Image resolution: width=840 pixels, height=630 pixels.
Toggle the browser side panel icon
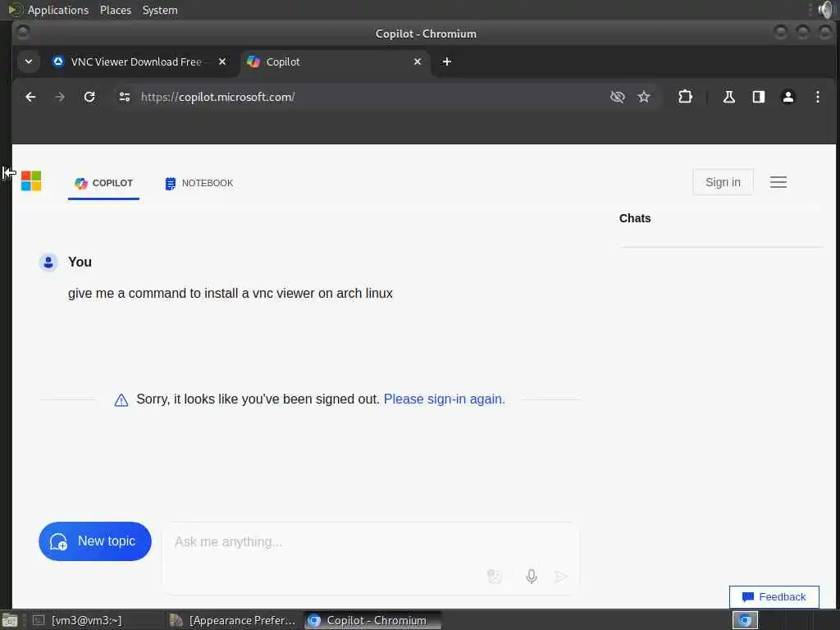click(x=759, y=97)
